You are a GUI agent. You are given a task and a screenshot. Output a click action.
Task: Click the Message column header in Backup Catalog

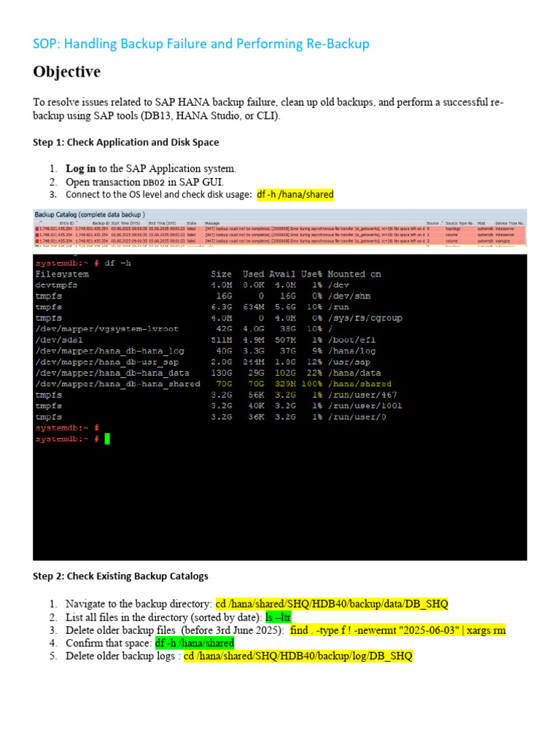pyautogui.click(x=212, y=223)
